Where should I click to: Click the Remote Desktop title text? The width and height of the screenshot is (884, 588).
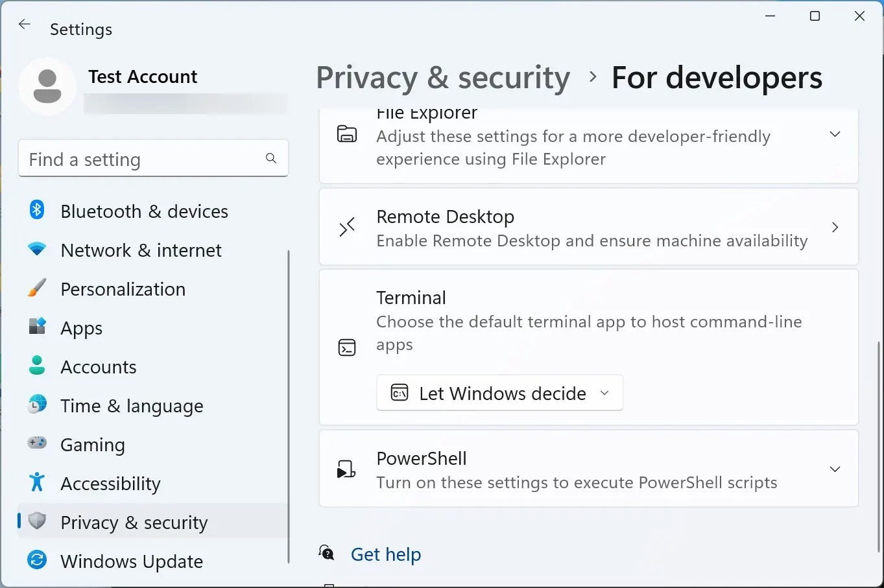pyautogui.click(x=446, y=217)
